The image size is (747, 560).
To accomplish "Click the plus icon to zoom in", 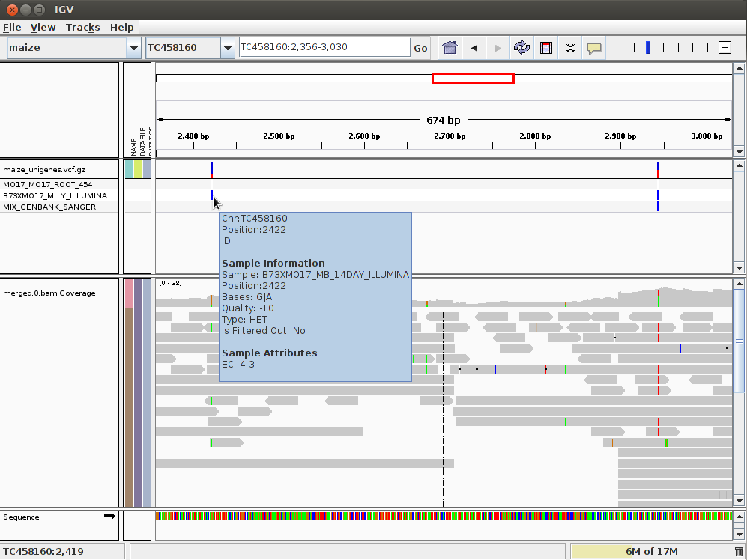I will (725, 48).
